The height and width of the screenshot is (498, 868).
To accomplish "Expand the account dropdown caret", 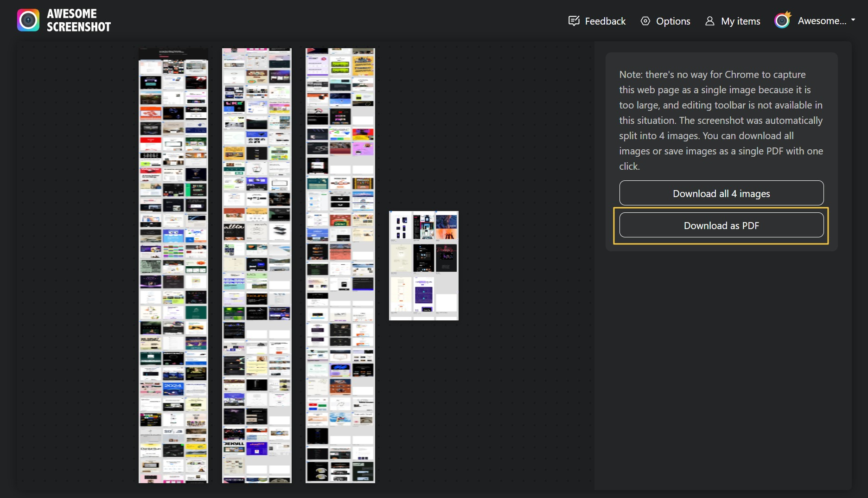I will [x=853, y=20].
